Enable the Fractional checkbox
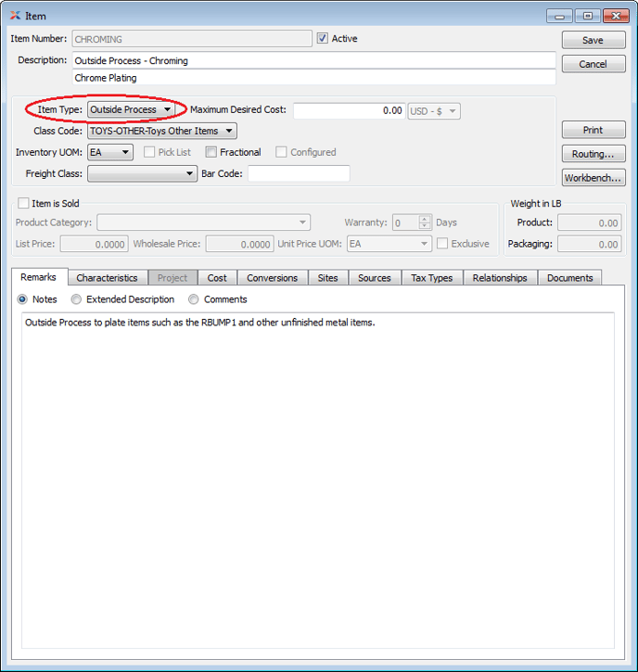Viewport: 638px width, 672px height. coord(211,152)
